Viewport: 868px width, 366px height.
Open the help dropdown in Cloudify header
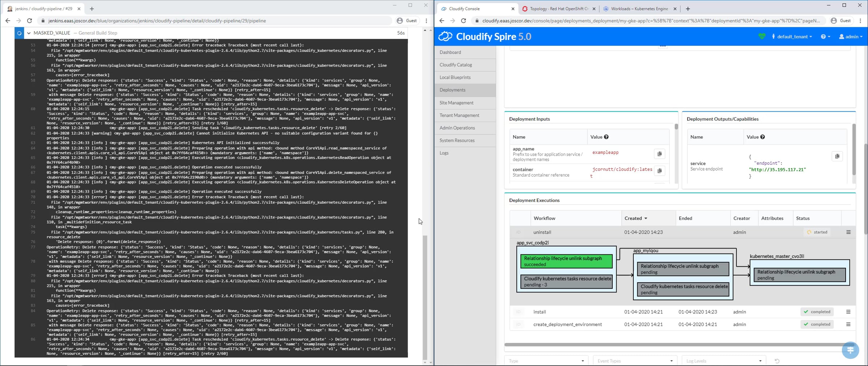point(825,36)
